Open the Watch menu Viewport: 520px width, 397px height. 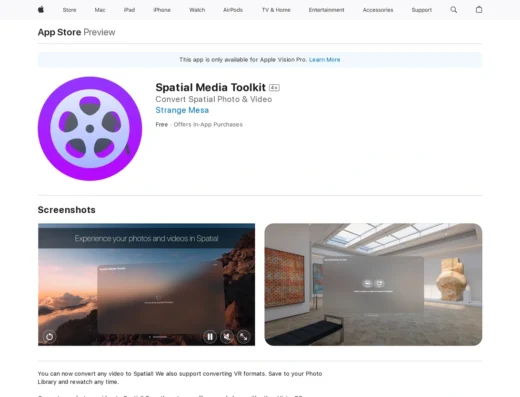click(197, 10)
